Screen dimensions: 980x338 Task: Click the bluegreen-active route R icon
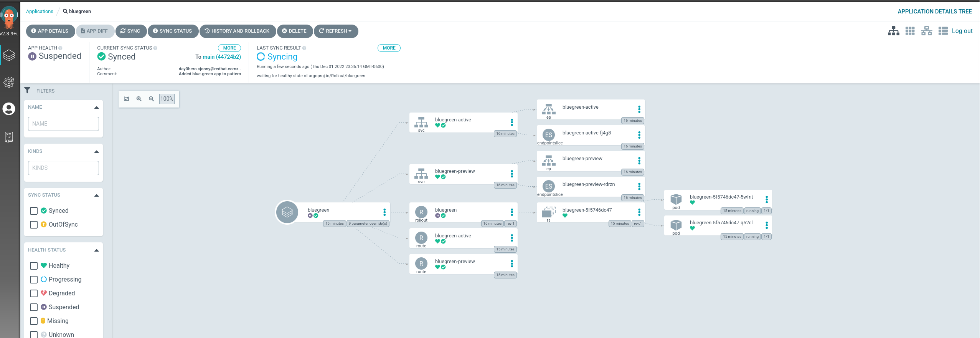pyautogui.click(x=421, y=238)
